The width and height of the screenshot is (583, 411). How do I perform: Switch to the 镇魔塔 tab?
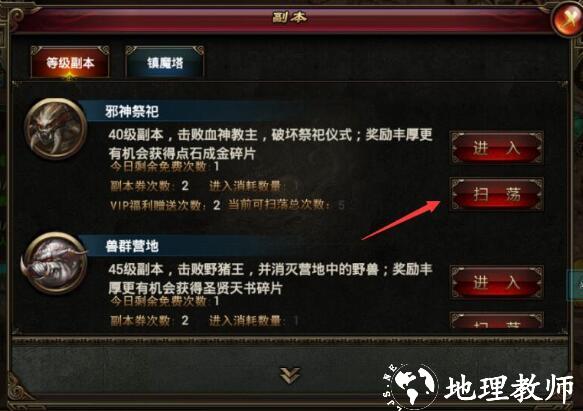pos(165,62)
